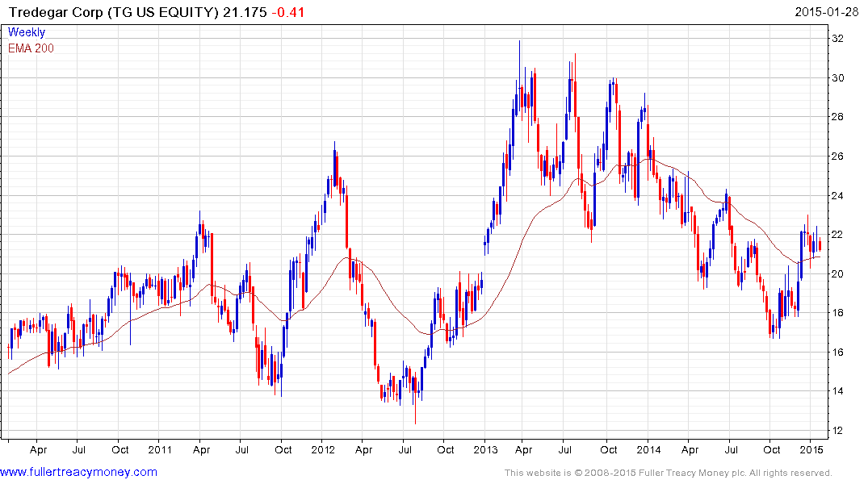The image size is (868, 484).
Task: Click the '2011' time axis label
Action: [x=159, y=449]
